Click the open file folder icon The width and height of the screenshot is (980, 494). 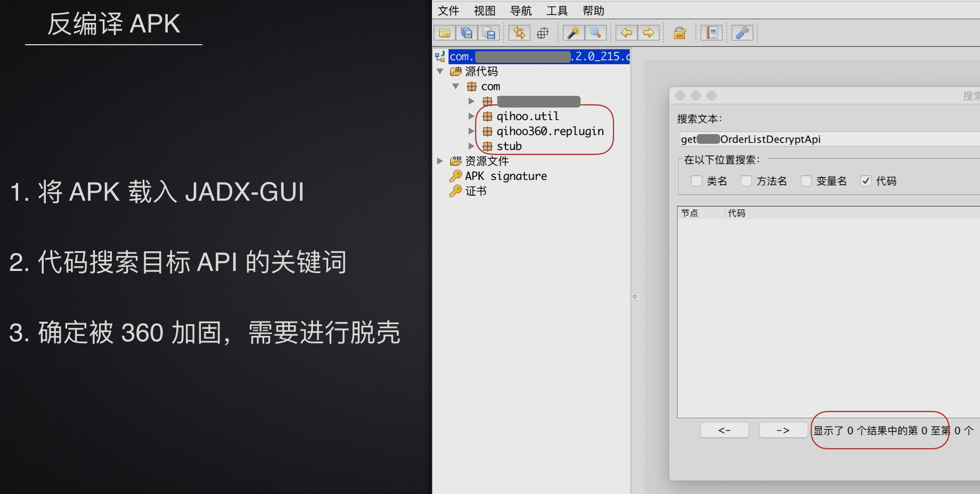(x=444, y=33)
